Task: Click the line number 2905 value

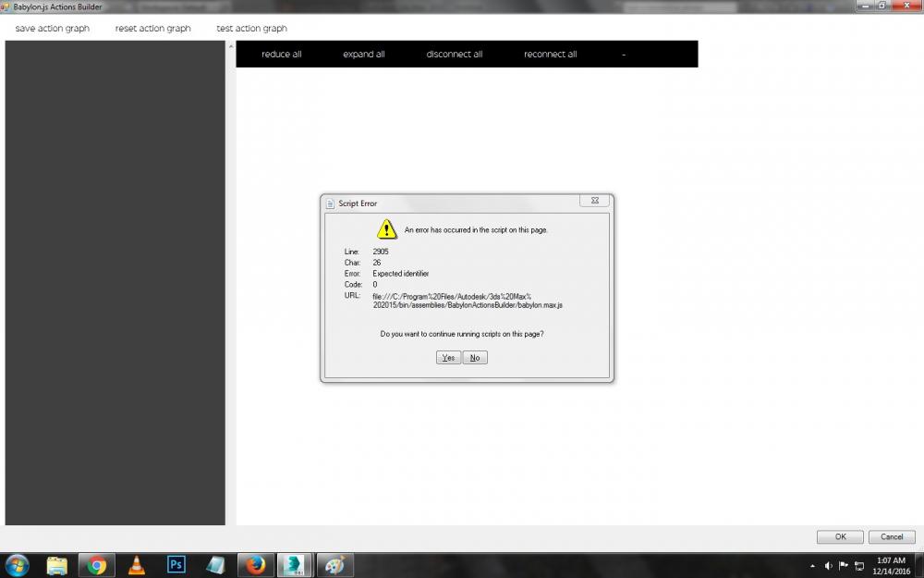Action: coord(381,252)
